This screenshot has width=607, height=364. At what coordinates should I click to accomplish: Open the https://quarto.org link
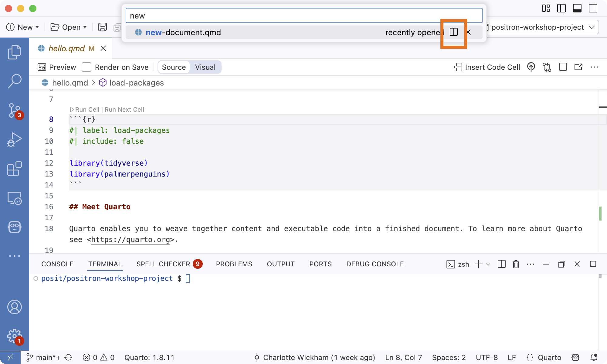(131, 240)
